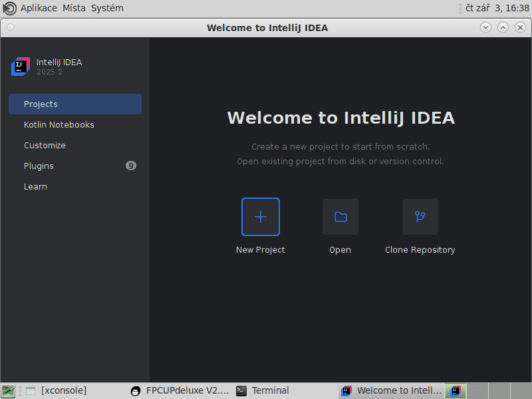Image resolution: width=532 pixels, height=399 pixels.
Task: Close the Welcome to IntelliJ IDEA window
Action: pos(520,27)
